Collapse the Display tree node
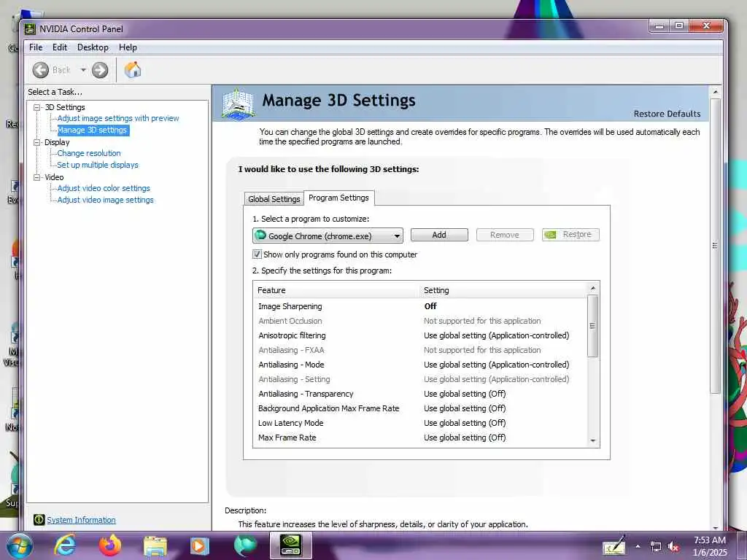747x560 pixels. (36, 142)
